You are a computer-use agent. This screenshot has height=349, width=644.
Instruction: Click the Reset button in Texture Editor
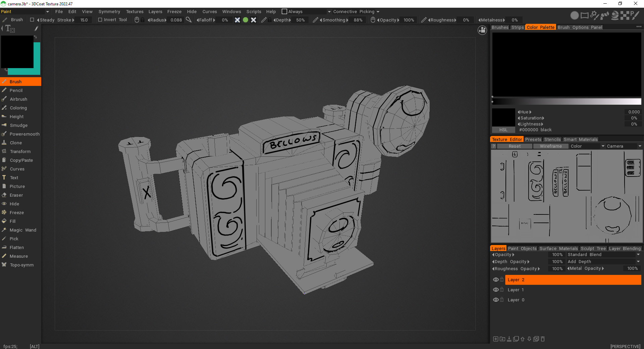515,146
